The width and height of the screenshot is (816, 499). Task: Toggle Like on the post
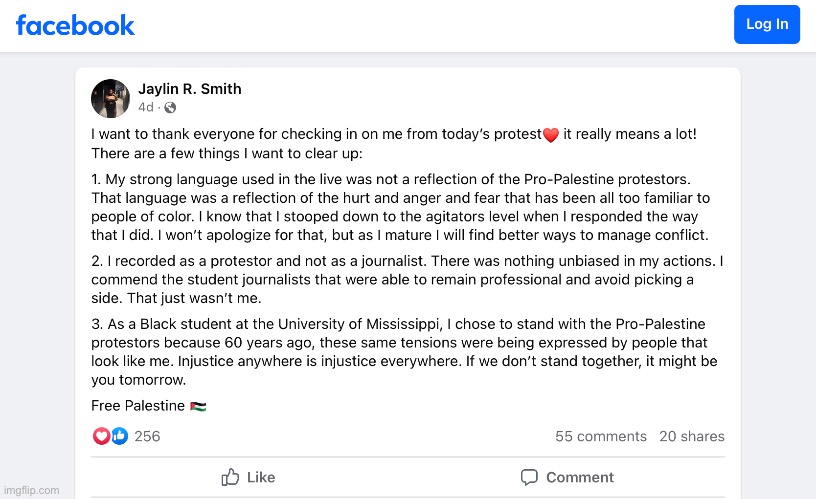248,477
